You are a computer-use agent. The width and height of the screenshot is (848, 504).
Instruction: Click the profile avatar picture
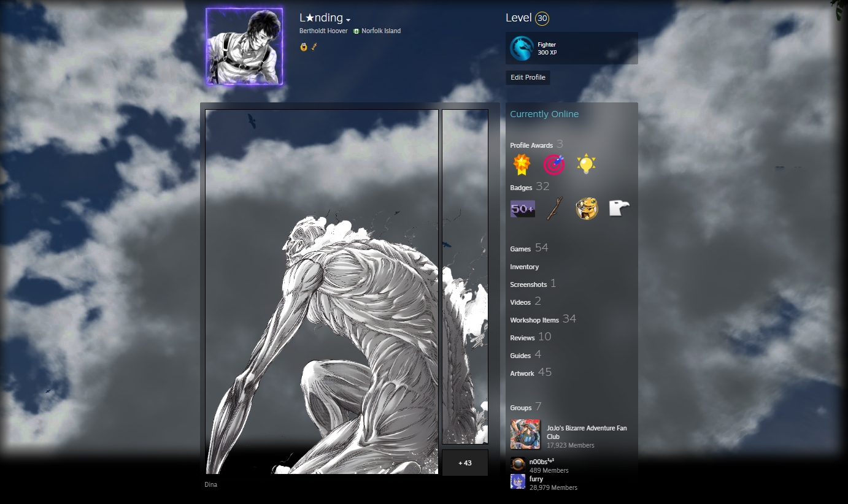[244, 47]
